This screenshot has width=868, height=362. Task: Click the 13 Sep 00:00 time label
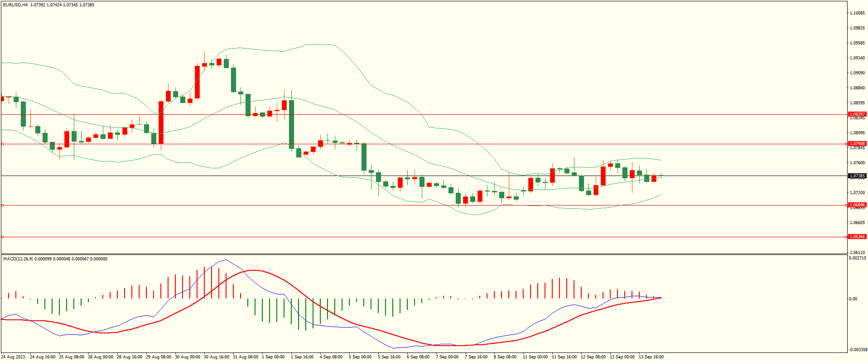click(622, 357)
